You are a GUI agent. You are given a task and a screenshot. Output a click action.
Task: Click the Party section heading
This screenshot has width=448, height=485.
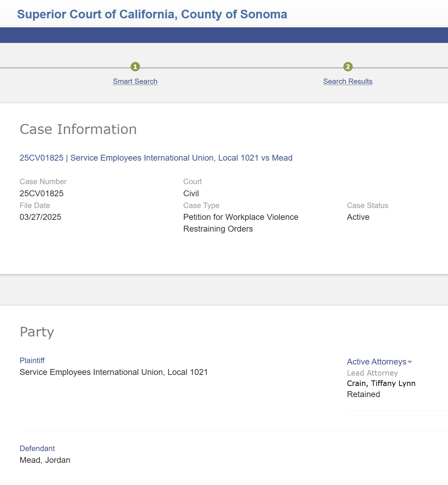click(x=37, y=332)
